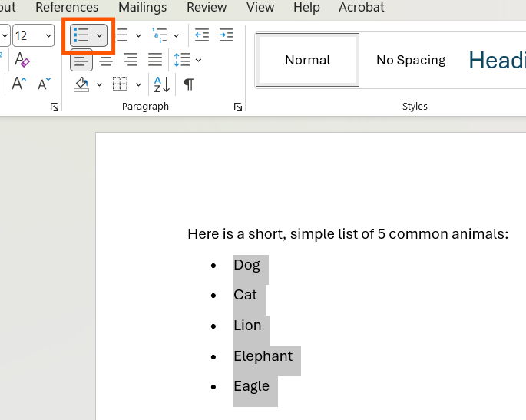Click the Elephant list item
The image size is (526, 420).
[263, 356]
